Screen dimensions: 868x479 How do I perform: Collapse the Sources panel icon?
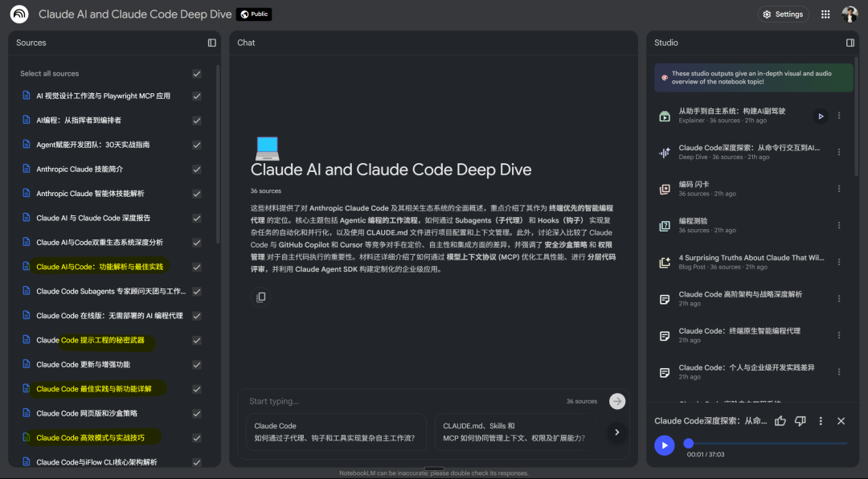click(212, 43)
